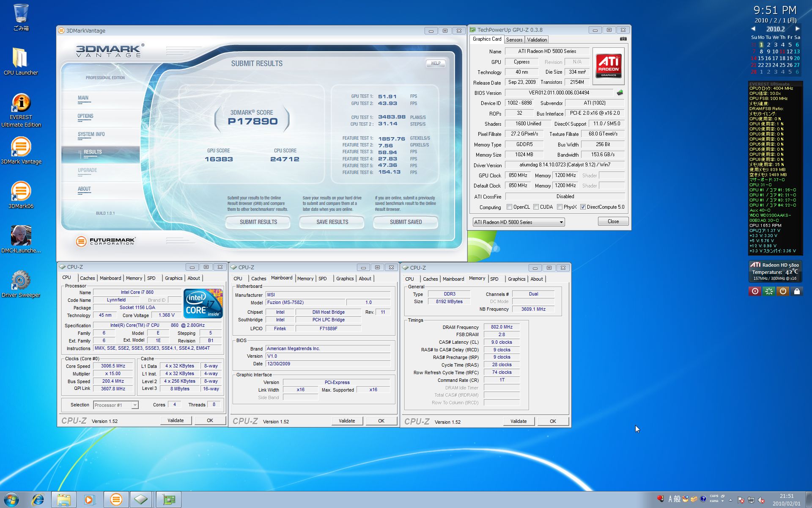Open the Processor #1 selection dropdown
This screenshot has width=812, height=508.
115,405
